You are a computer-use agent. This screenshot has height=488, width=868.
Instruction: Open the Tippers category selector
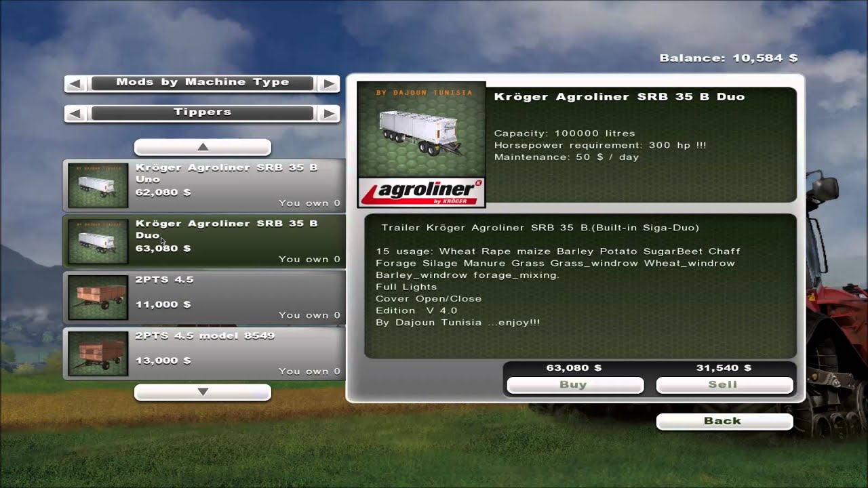(202, 113)
